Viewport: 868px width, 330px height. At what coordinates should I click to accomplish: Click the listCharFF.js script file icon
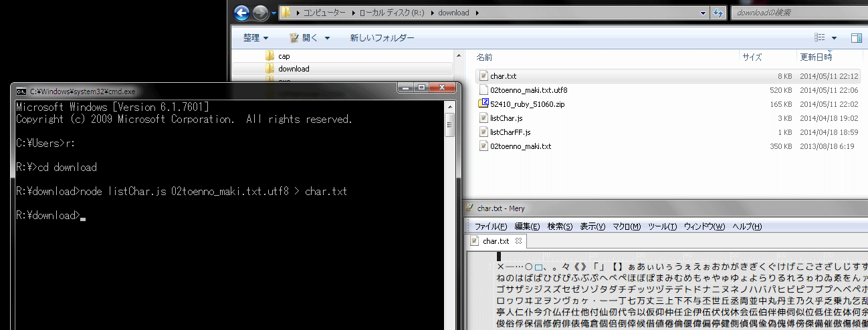[483, 132]
